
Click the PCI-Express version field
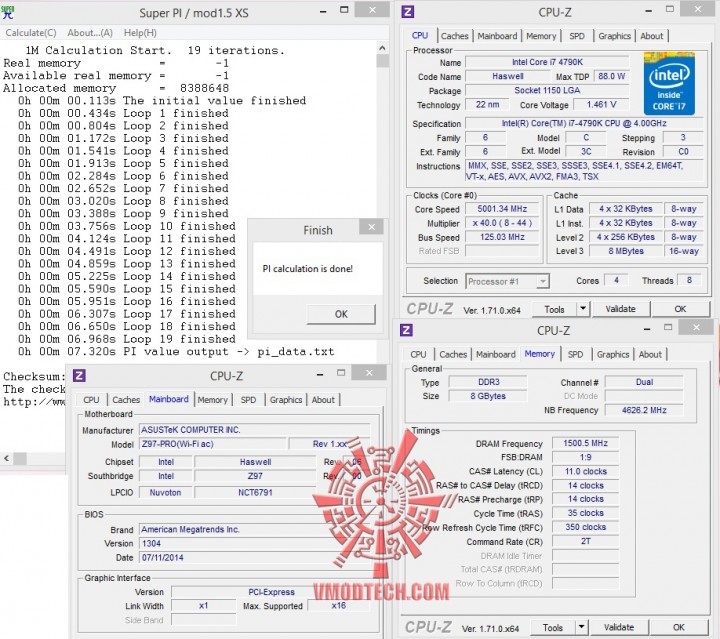[x=271, y=592]
